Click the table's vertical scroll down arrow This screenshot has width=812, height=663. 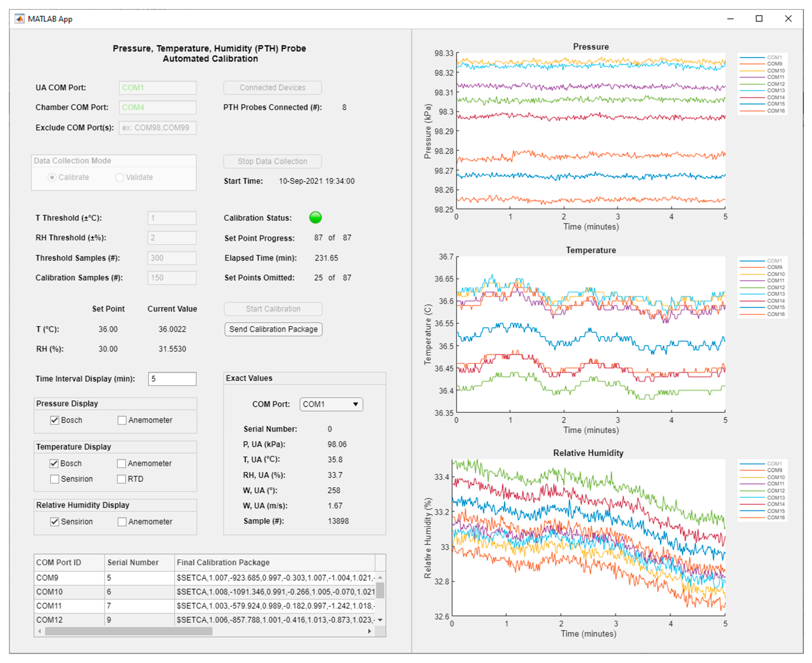coord(380,620)
